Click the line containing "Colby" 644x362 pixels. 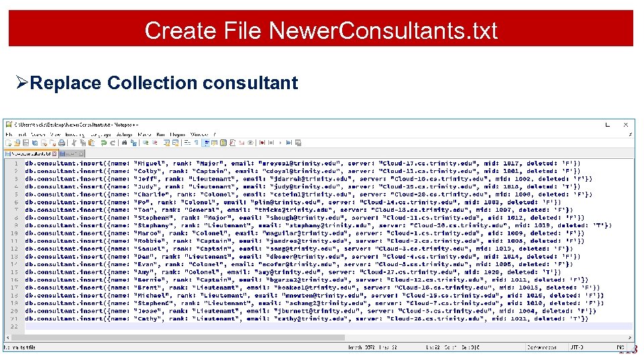pyautogui.click(x=303, y=171)
